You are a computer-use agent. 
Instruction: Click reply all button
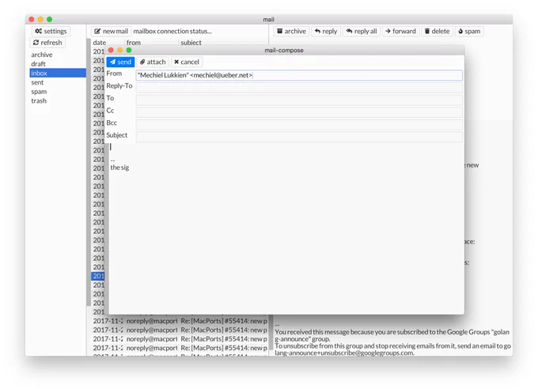pos(362,31)
